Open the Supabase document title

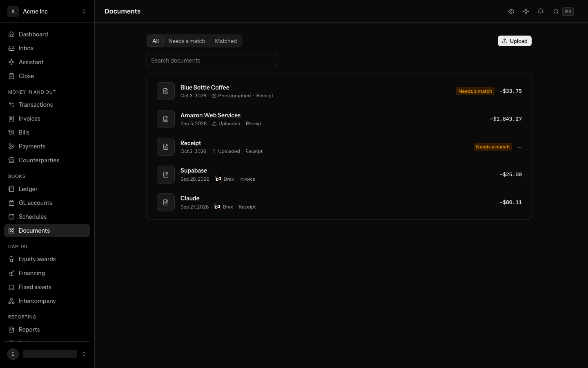194,171
